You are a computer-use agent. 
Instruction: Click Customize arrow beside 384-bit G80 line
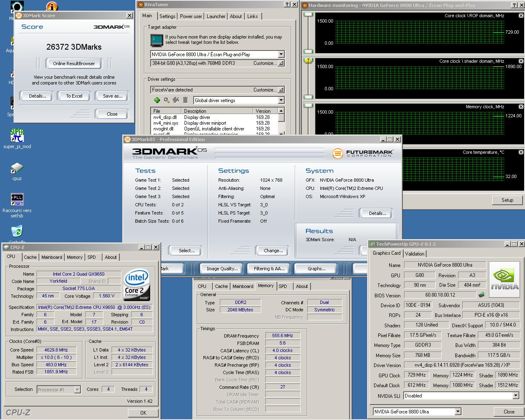[281, 63]
